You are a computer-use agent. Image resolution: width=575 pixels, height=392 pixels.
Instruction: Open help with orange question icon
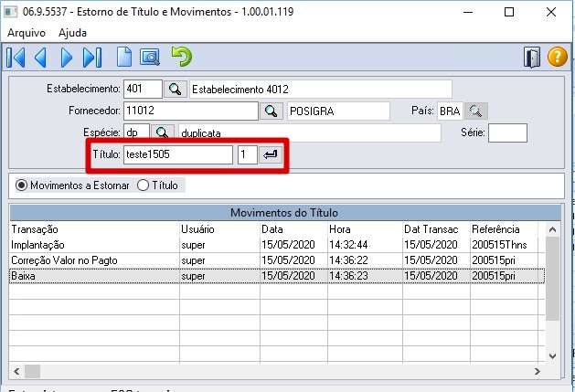tap(557, 58)
